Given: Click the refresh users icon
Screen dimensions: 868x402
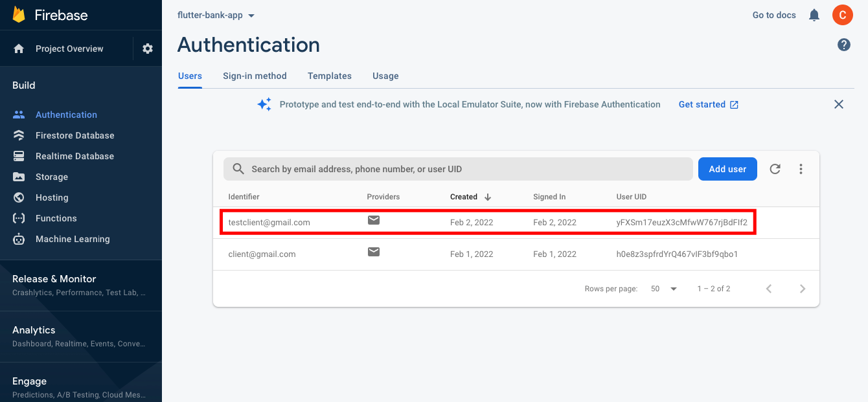Looking at the screenshot, I should [x=775, y=169].
